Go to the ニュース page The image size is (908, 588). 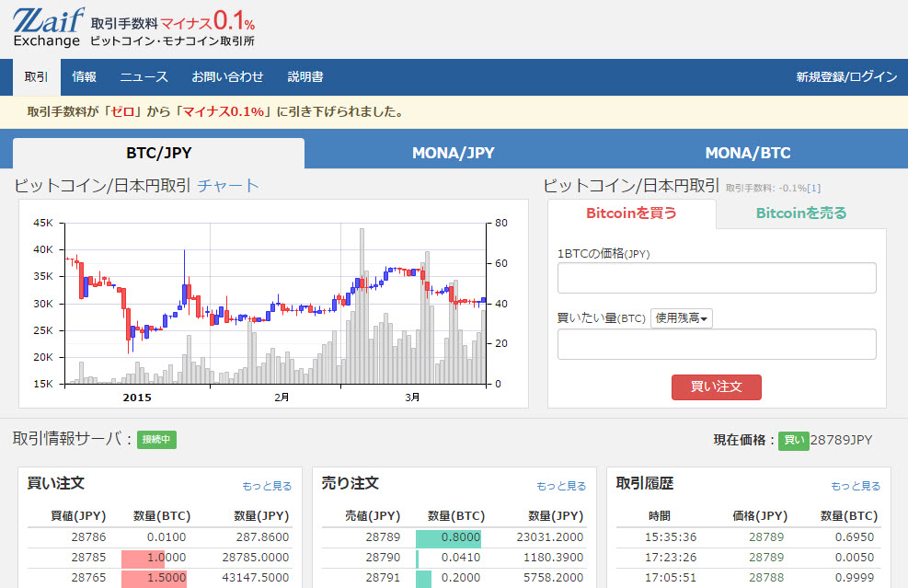pos(144,77)
